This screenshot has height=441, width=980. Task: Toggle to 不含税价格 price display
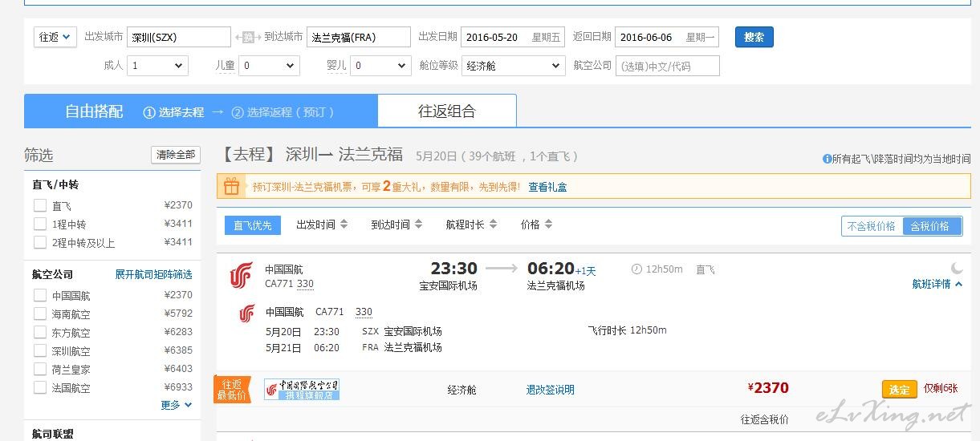pyautogui.click(x=872, y=226)
